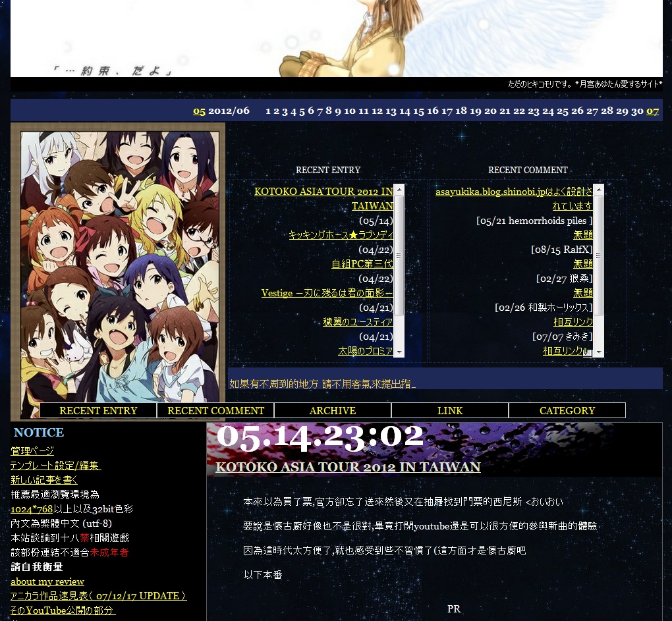Click the scrolling marquee message text
Viewport: 672px width, 621px height.
click(322, 384)
